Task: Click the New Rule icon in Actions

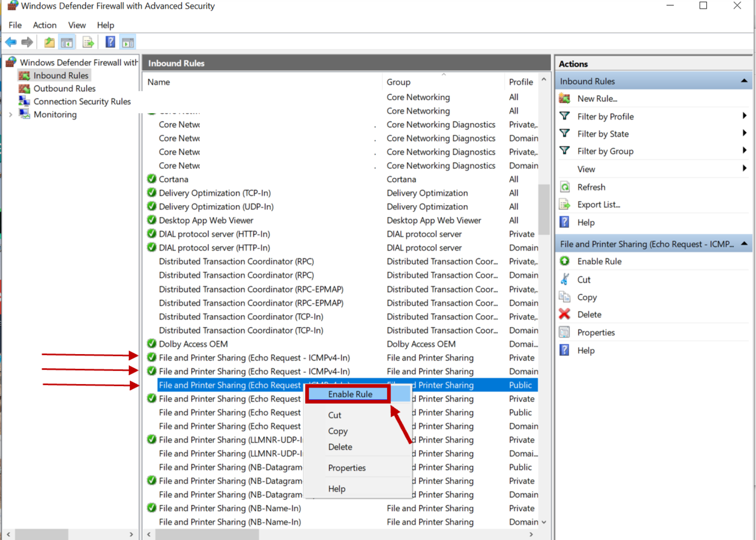Action: [565, 98]
